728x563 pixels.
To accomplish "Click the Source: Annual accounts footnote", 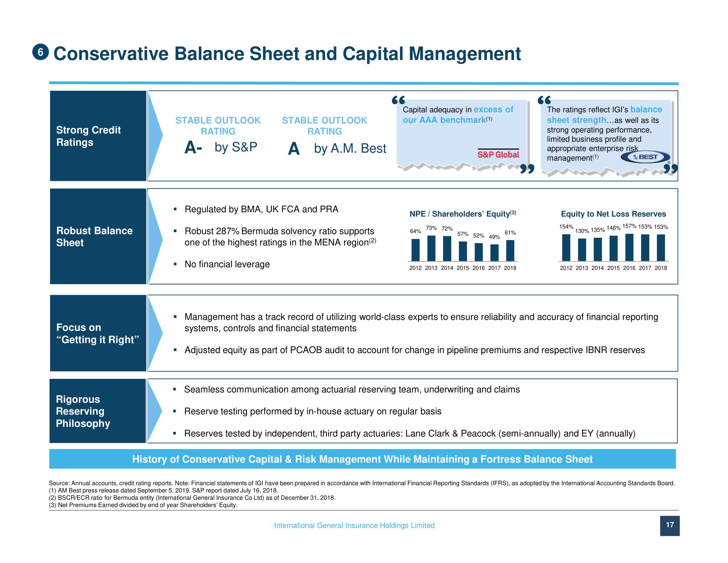I will pyautogui.click(x=362, y=483).
